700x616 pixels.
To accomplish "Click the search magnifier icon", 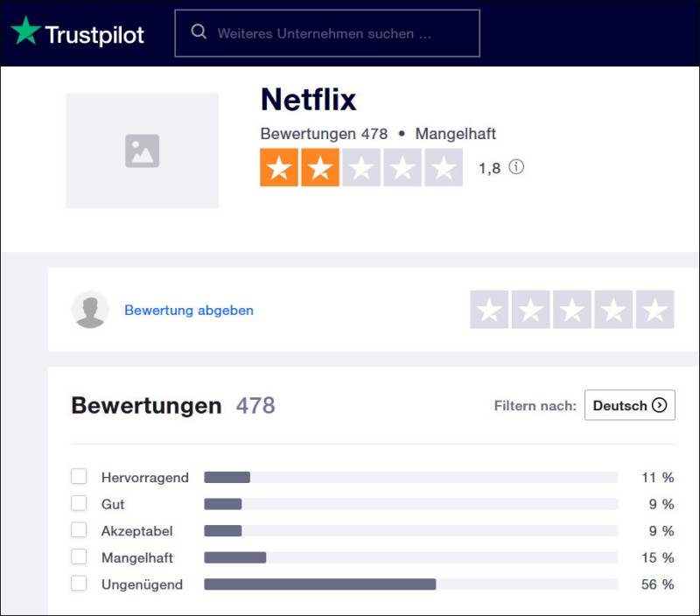I will coord(199,31).
